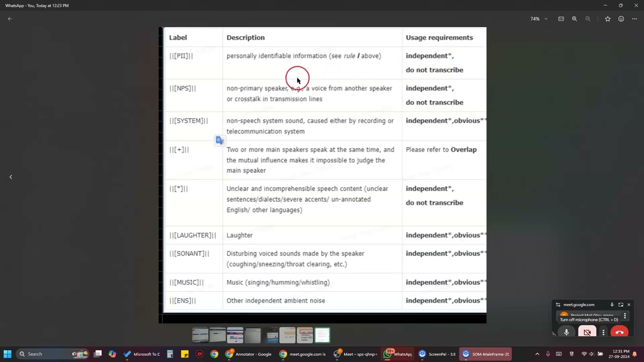
Task: Select the second thumbnail in strip
Action: [217, 335]
